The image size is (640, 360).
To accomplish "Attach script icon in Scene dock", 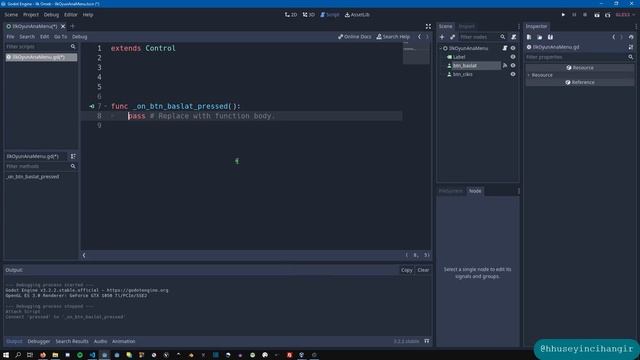I will pos(513,37).
